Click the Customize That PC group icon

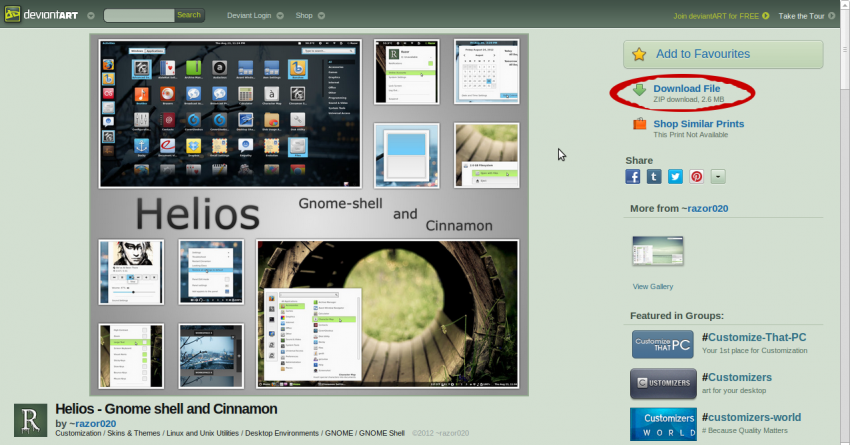pos(662,344)
